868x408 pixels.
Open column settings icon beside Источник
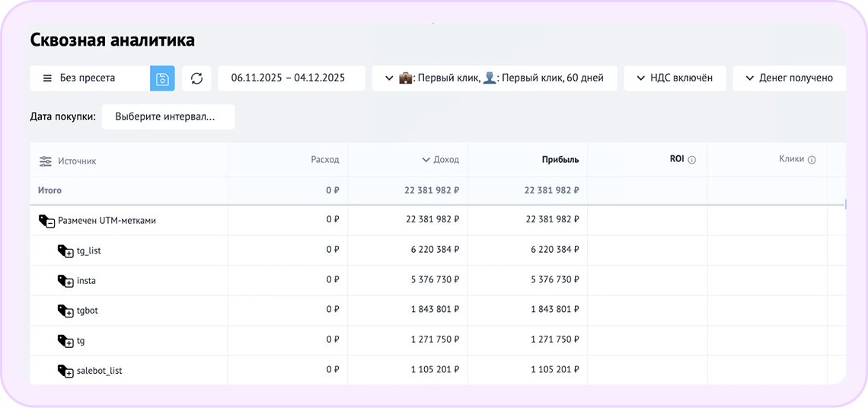[46, 161]
